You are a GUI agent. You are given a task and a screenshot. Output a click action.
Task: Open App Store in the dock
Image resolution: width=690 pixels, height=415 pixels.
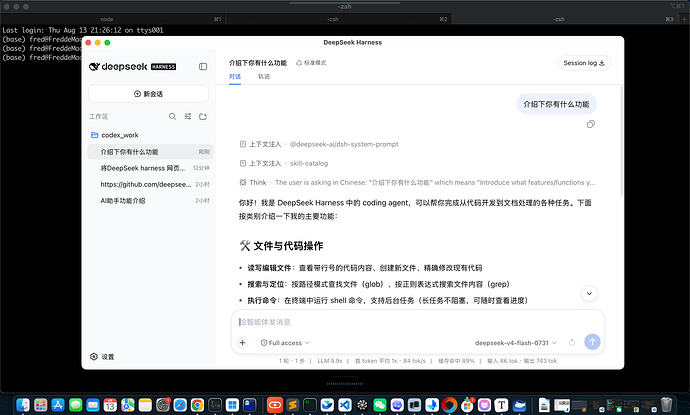58,404
